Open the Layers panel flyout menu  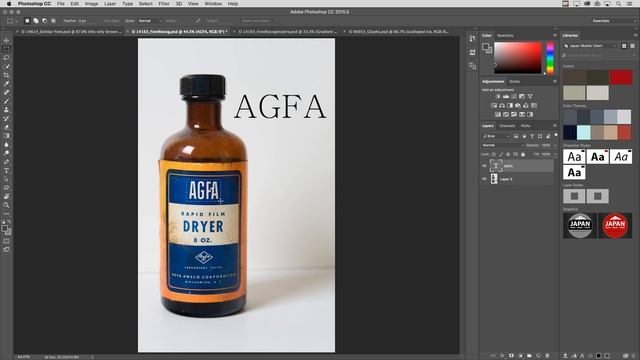(x=555, y=126)
